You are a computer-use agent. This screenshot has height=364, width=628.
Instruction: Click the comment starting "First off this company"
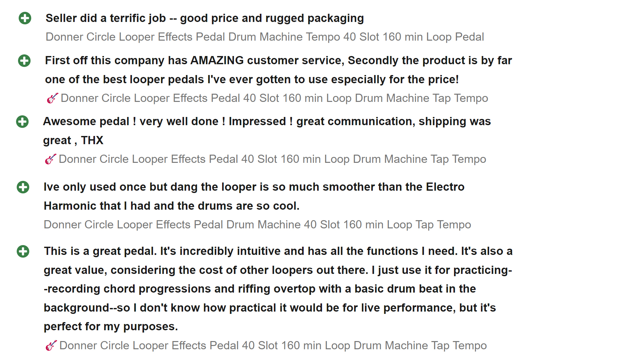pyautogui.click(x=278, y=61)
